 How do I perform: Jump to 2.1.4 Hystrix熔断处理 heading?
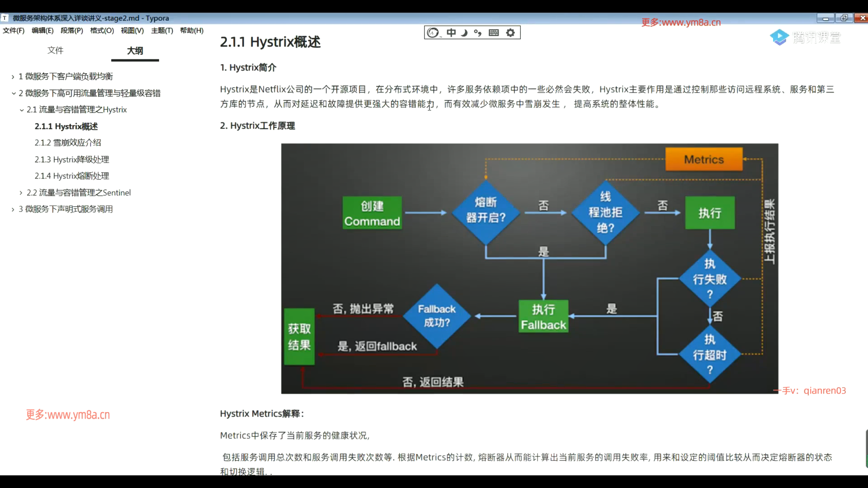(x=72, y=176)
